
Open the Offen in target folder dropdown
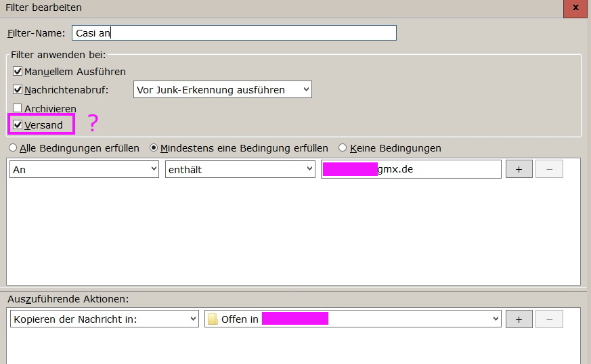353,319
